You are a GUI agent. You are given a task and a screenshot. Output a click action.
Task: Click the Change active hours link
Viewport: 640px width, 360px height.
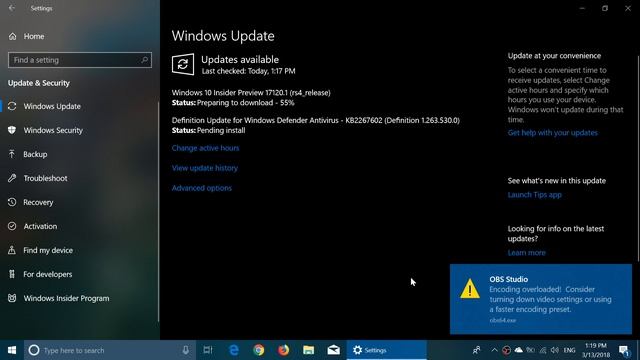[205, 148]
